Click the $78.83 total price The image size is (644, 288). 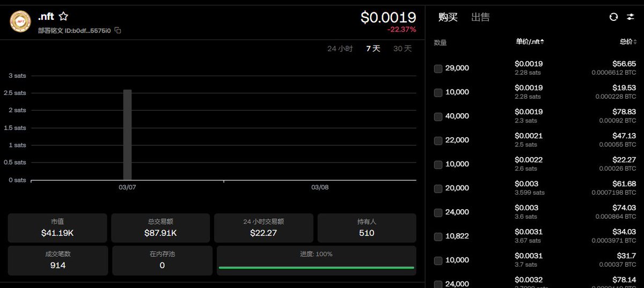click(624, 112)
